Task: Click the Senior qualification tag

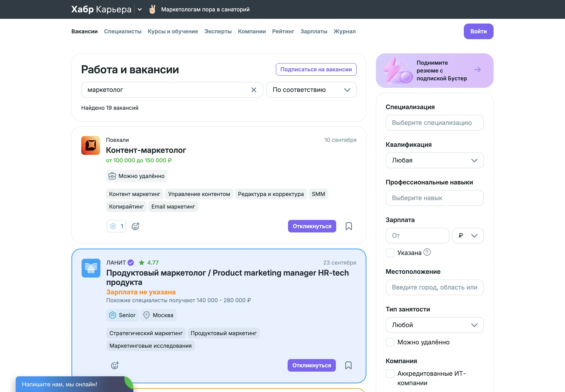Action: 122,315
